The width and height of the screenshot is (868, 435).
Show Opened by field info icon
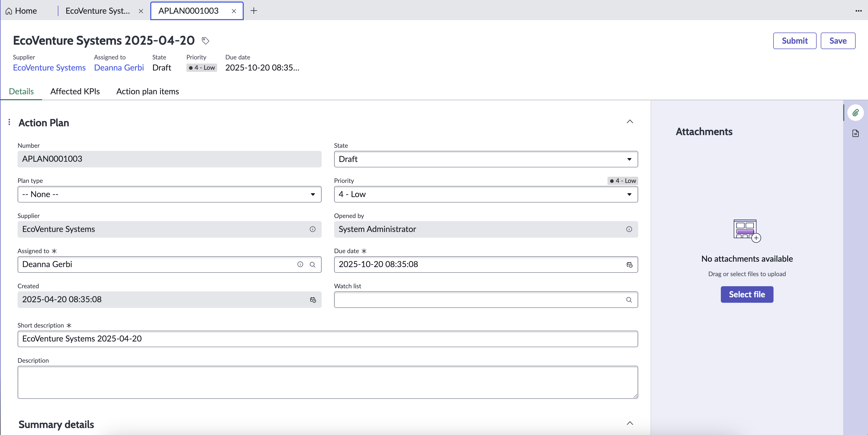pos(629,229)
